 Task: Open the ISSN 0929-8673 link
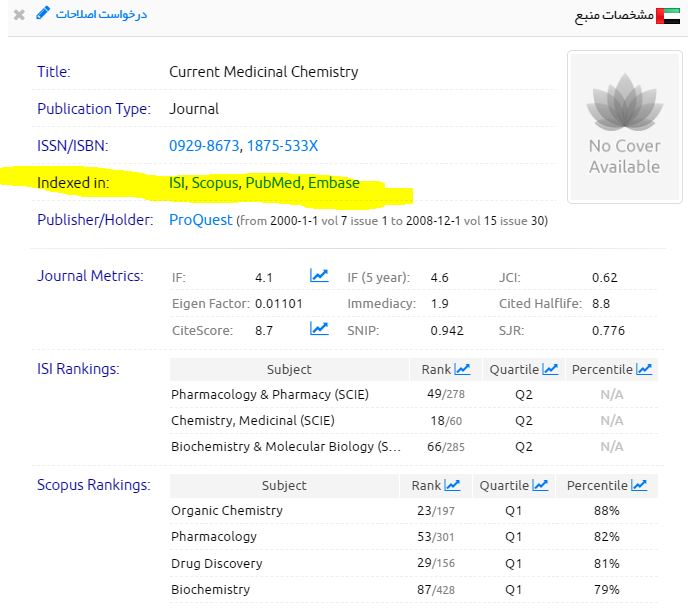(204, 146)
